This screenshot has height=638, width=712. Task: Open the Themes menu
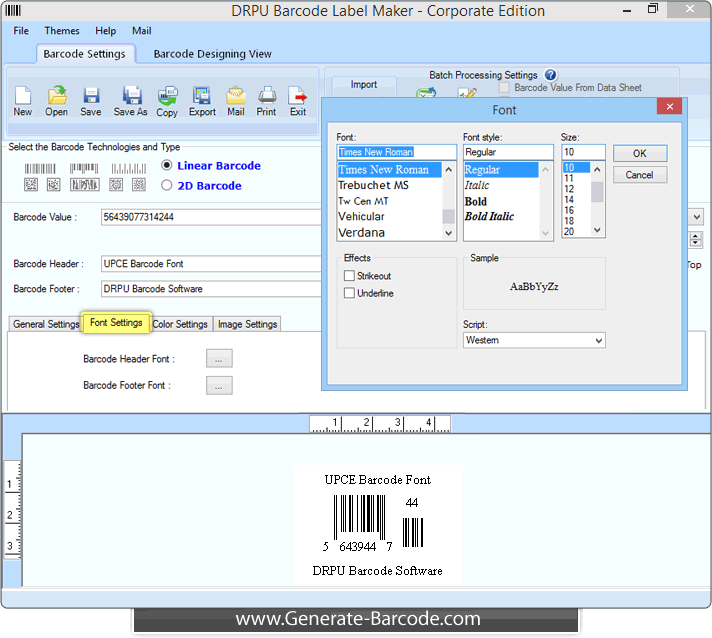(62, 31)
